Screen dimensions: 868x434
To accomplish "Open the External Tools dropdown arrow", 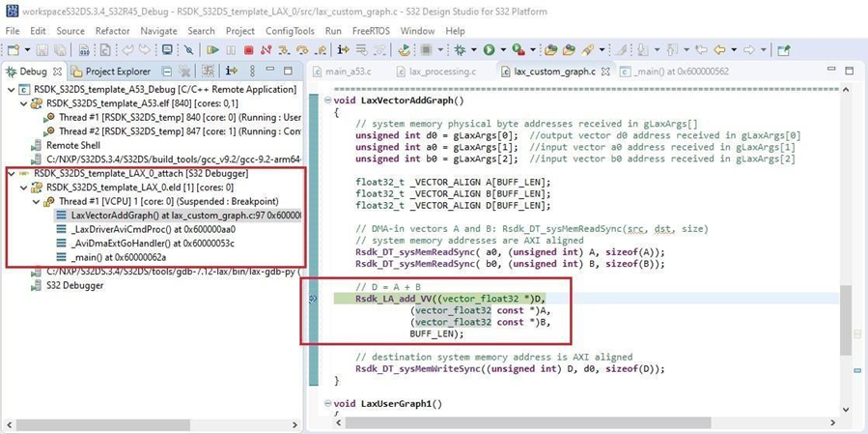I will tap(533, 50).
